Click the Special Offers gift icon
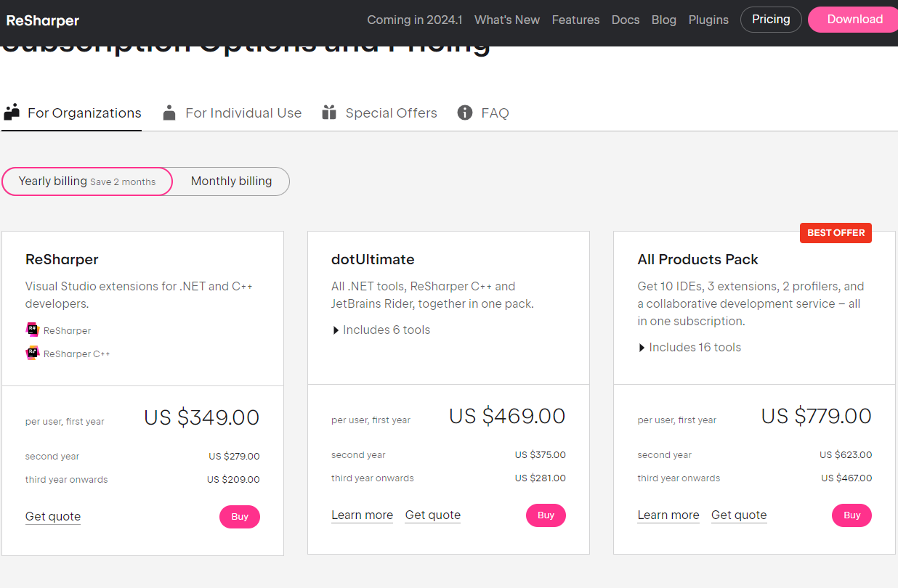The image size is (898, 588). (x=329, y=113)
